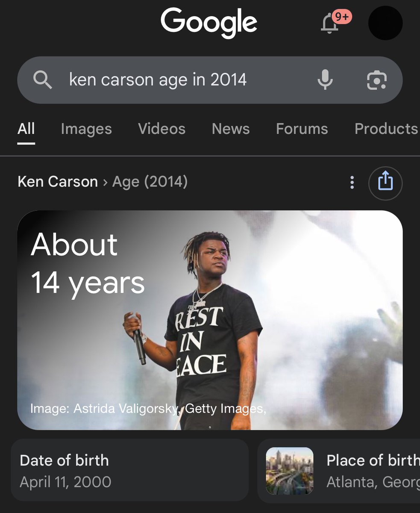Open the Google account profile avatar

[x=385, y=23]
